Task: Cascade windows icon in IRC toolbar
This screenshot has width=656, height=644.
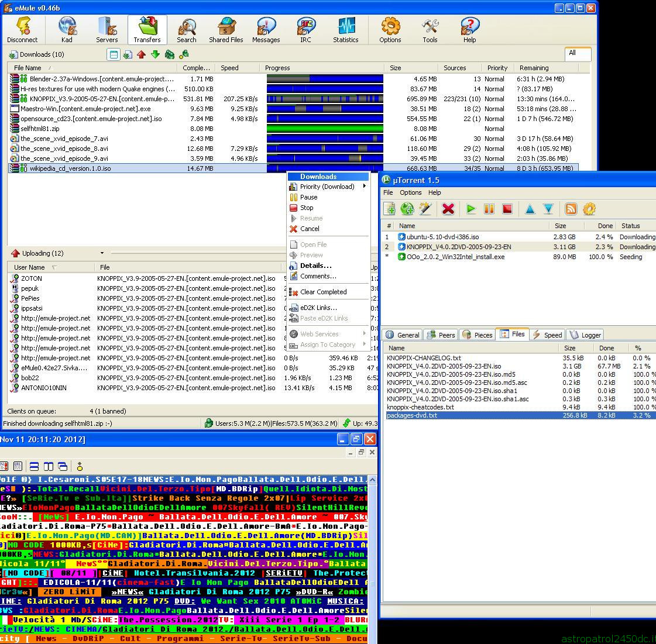Action: pos(63,466)
